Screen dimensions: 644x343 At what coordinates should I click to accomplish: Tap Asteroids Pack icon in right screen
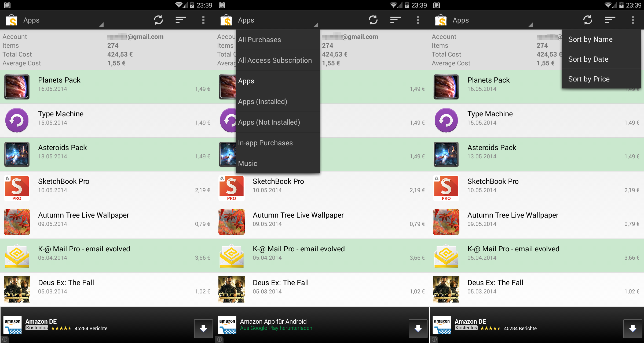pos(446,154)
